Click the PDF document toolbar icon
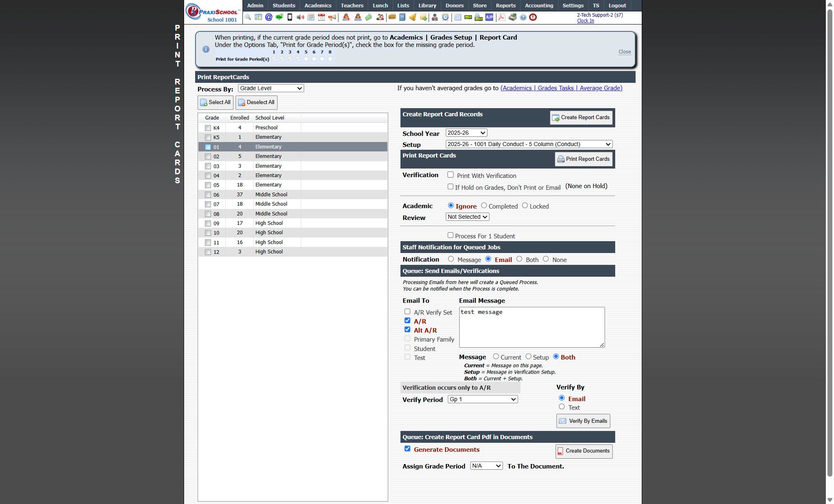The image size is (834, 504). (502, 17)
